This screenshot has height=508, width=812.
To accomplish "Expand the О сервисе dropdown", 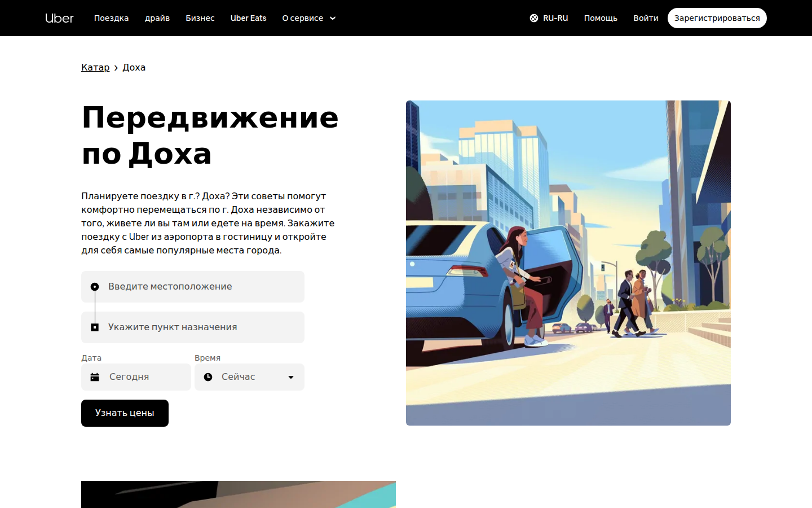I will (309, 18).
